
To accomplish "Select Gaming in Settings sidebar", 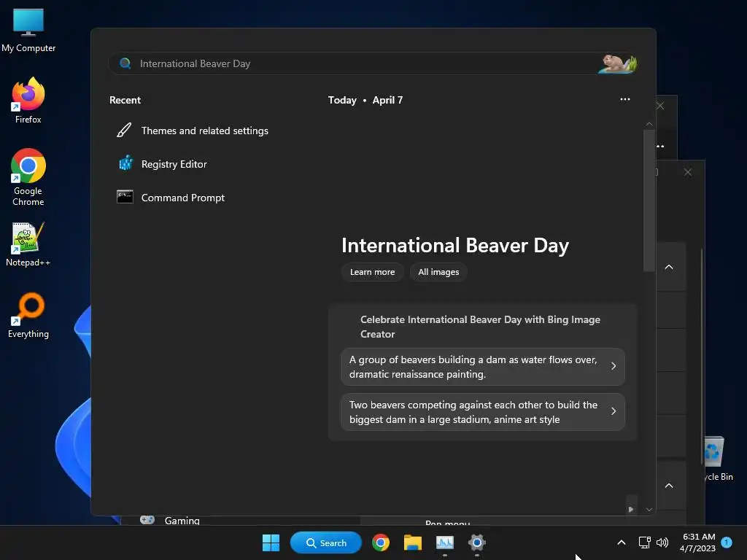I will click(182, 520).
